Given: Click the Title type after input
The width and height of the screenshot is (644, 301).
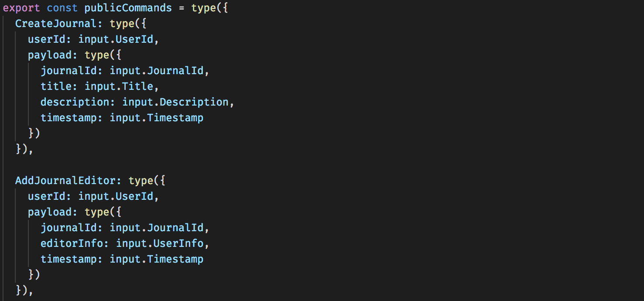Looking at the screenshot, I should pos(137,86).
